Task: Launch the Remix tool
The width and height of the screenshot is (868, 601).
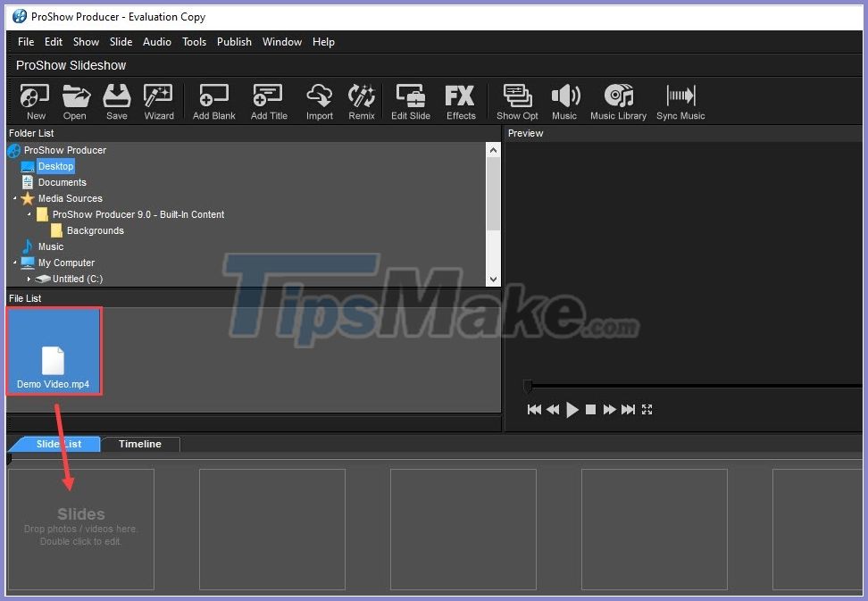Action: point(362,100)
